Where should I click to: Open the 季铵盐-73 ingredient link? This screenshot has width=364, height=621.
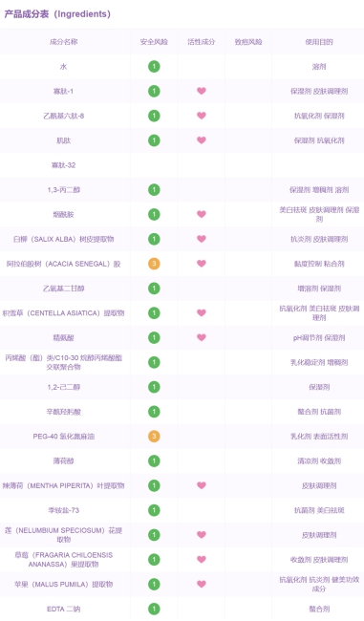pos(64,510)
